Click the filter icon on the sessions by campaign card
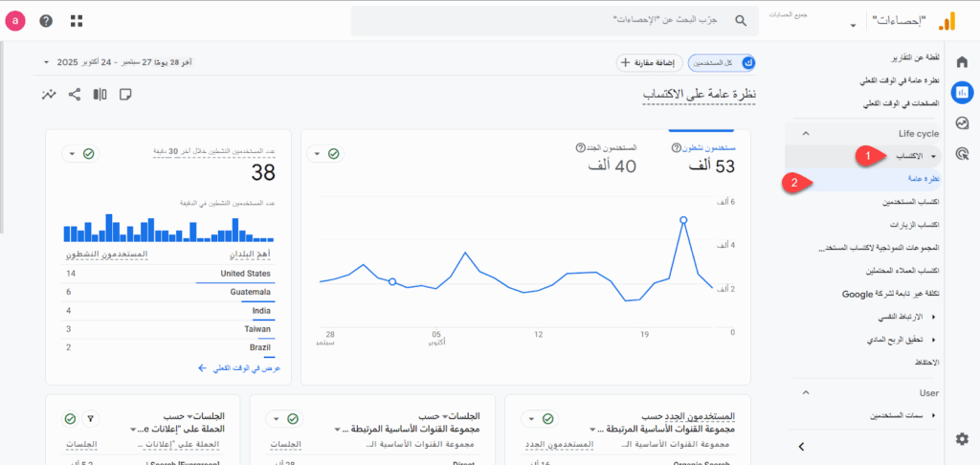Viewport: 980px width, 465px height. pos(92,418)
